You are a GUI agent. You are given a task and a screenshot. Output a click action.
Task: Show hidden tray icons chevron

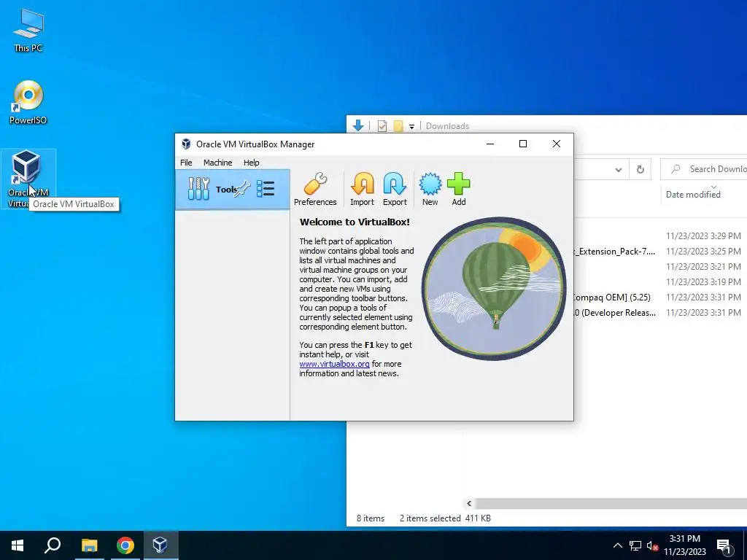tap(617, 545)
